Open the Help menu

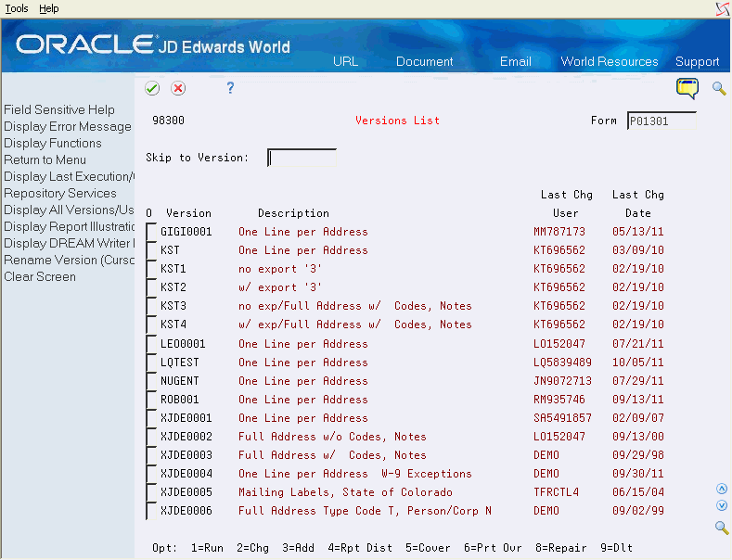48,8
